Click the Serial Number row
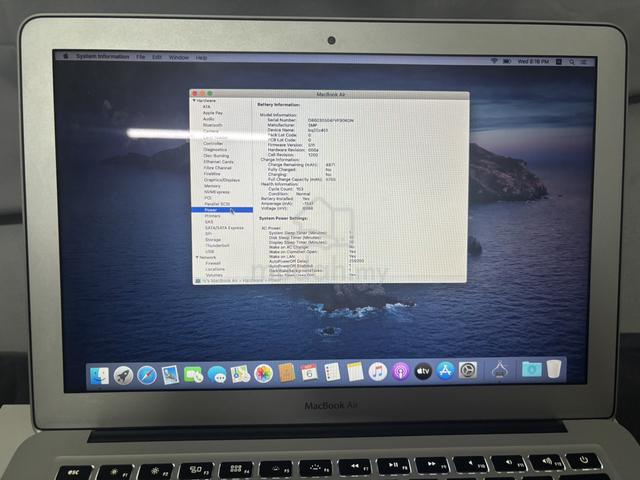640x480 pixels. click(311, 120)
